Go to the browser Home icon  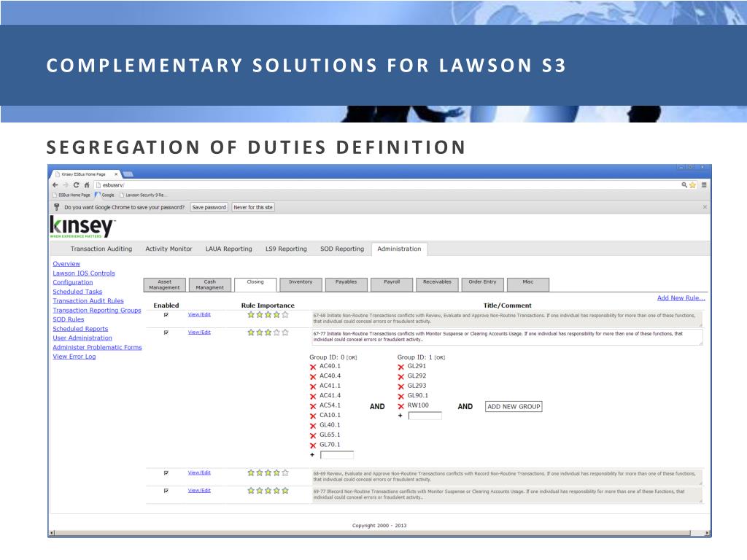click(x=87, y=184)
